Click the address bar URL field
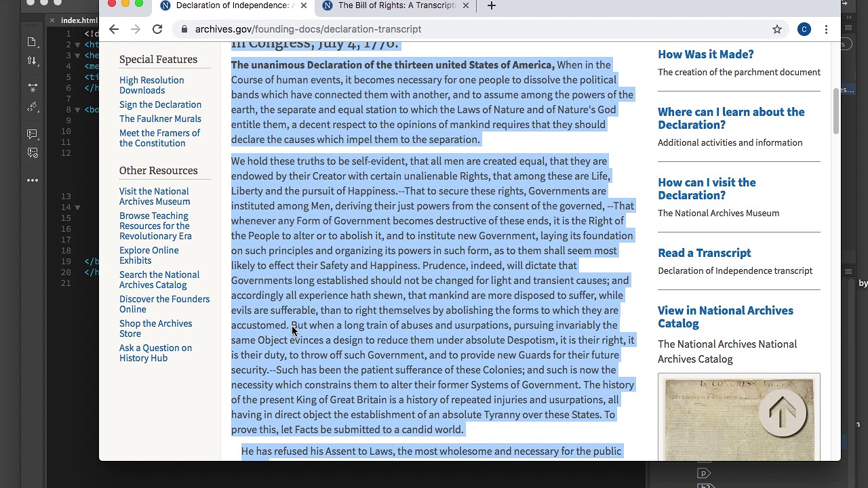Image resolution: width=868 pixels, height=488 pixels. (x=475, y=29)
